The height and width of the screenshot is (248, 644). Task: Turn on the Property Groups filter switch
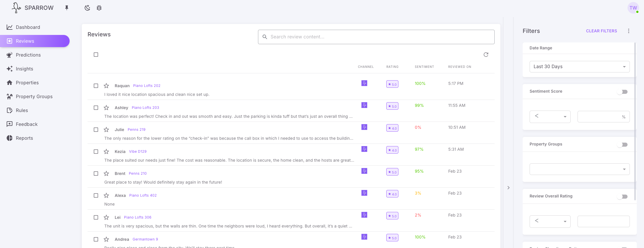pos(622,145)
